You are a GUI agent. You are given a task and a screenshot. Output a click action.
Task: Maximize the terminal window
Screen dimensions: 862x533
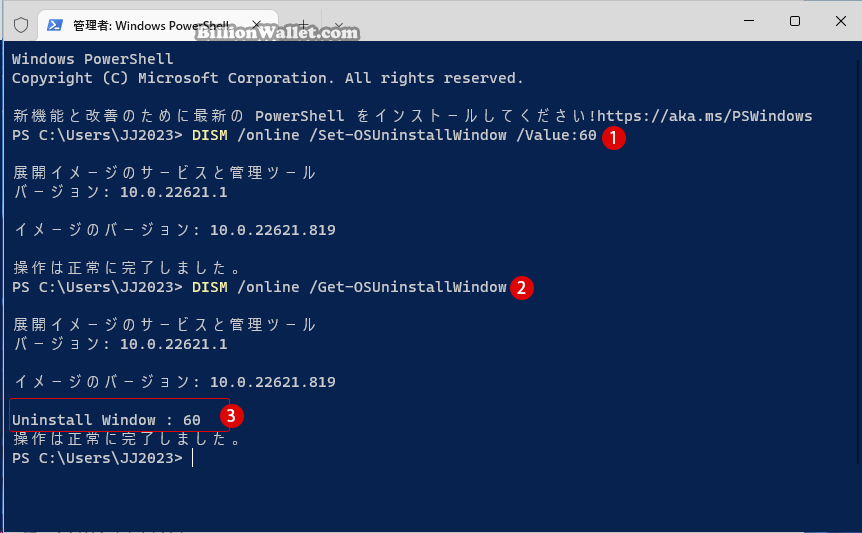coord(795,21)
